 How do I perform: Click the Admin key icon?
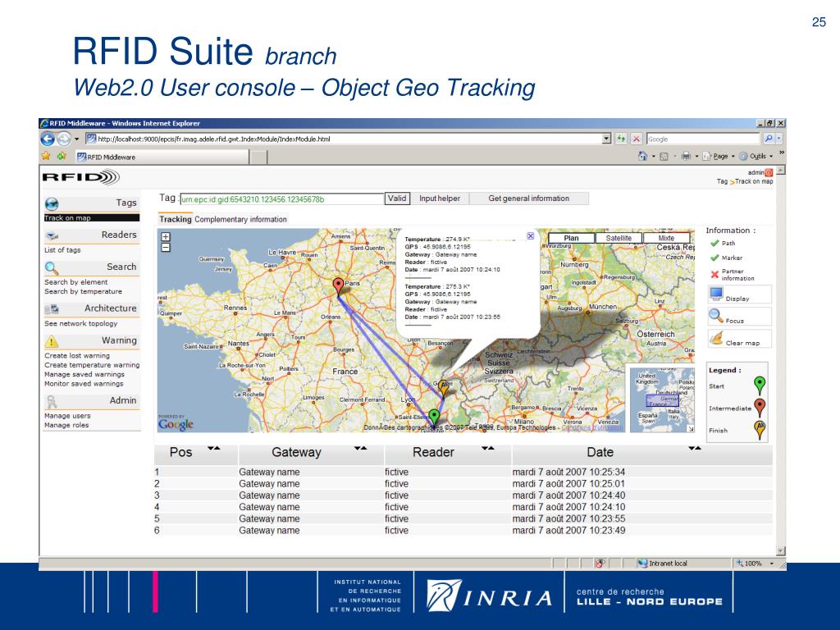pos(52,401)
